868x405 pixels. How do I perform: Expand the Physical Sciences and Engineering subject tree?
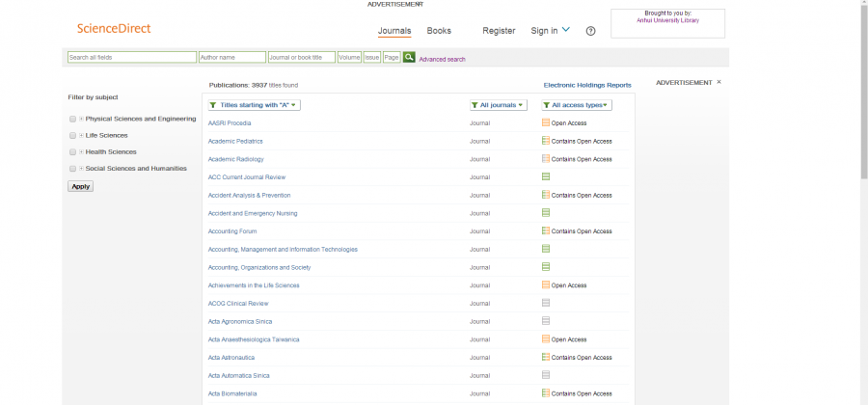(81, 119)
